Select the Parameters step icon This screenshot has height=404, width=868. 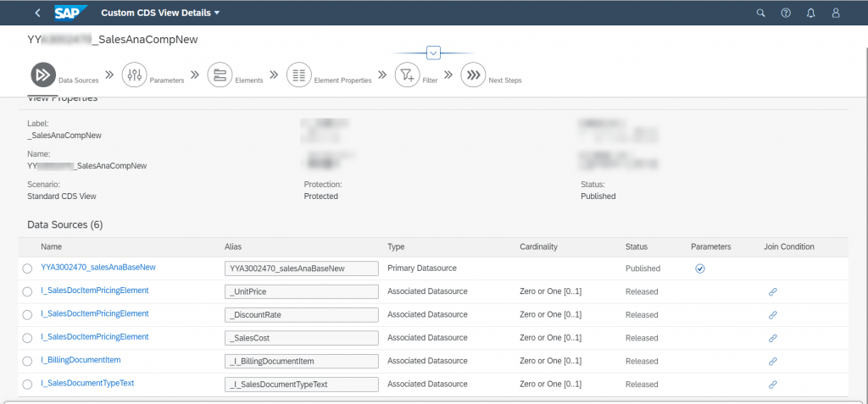coord(135,75)
